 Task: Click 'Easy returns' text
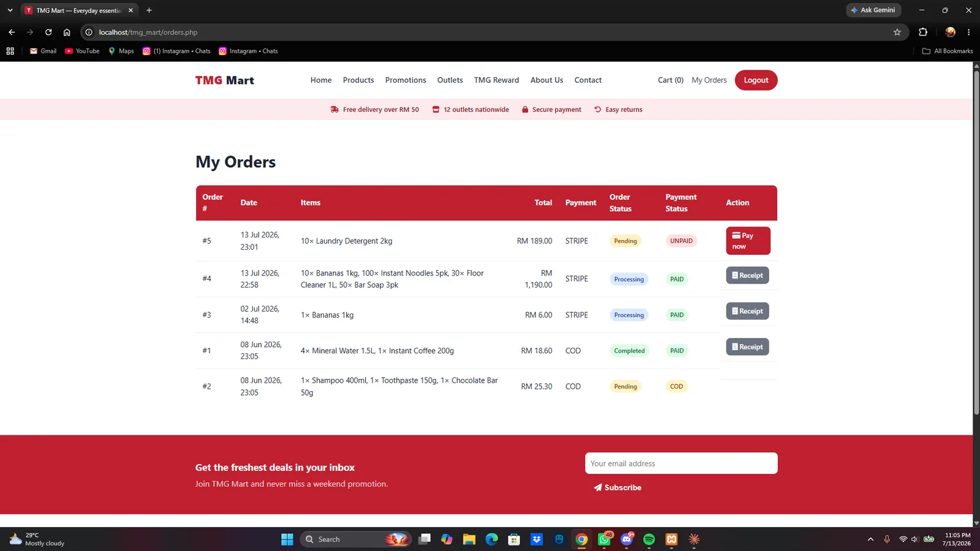coord(624,110)
